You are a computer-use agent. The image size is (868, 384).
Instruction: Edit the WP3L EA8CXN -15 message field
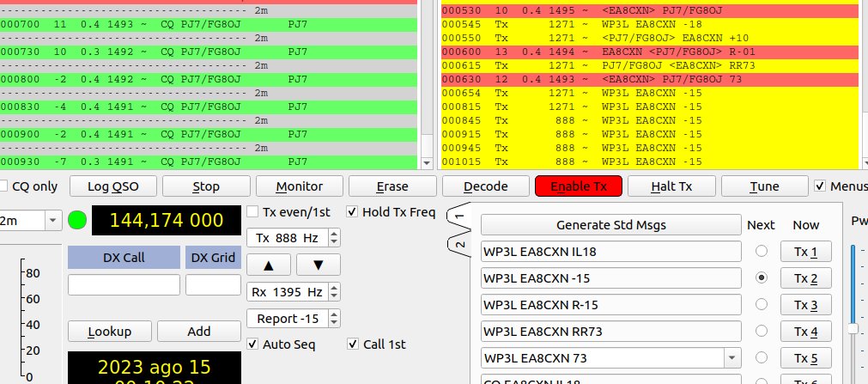coord(611,278)
